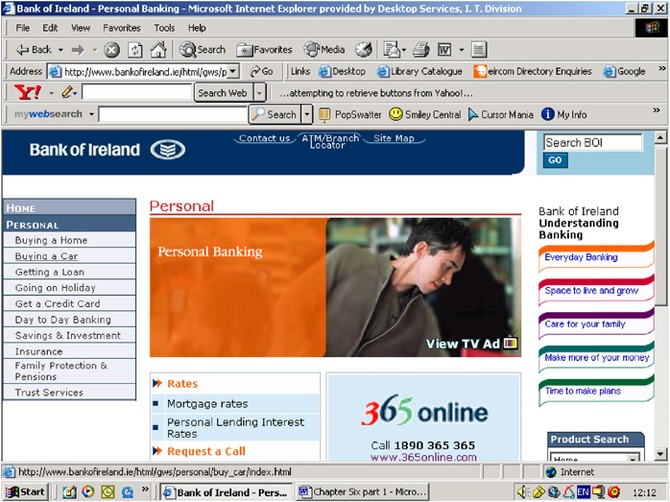Edit the page with the Word icon
Viewport: 670px width, 502px height.
[x=444, y=50]
